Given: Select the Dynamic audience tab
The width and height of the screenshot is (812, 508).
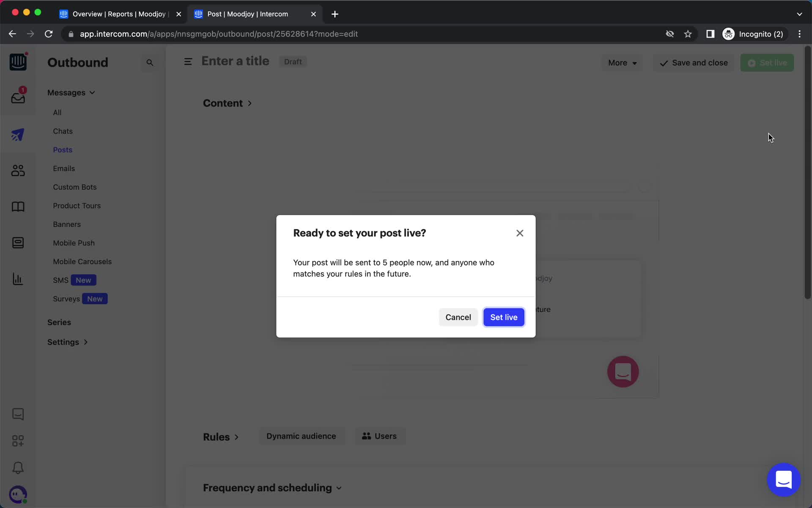Looking at the screenshot, I should tap(301, 436).
